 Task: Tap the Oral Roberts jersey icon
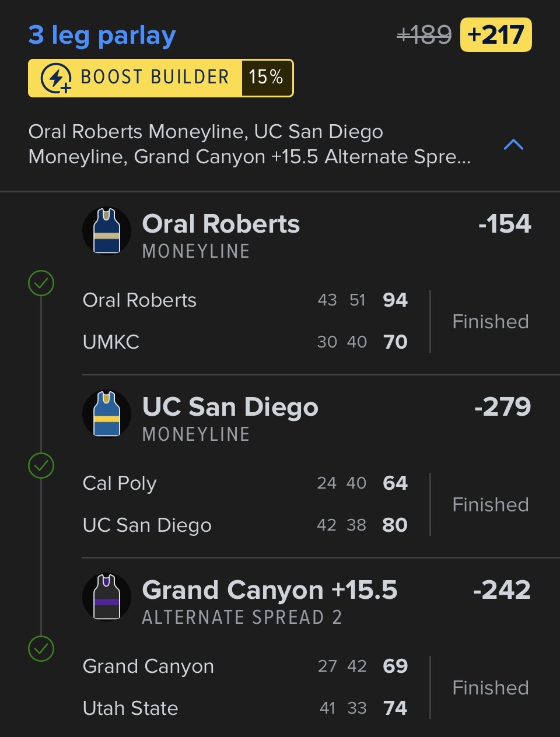coord(107,231)
